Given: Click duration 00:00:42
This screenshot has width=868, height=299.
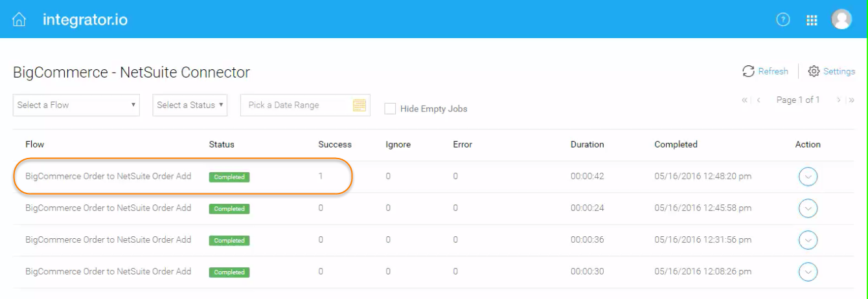Looking at the screenshot, I should coord(588,176).
